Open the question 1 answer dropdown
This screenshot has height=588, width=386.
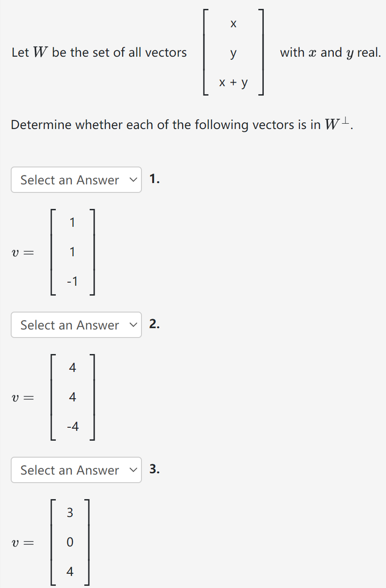(x=76, y=179)
